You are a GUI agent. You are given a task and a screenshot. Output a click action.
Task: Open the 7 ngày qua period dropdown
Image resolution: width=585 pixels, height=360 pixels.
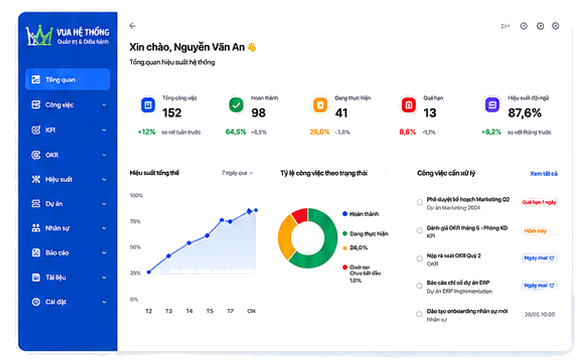tap(237, 173)
